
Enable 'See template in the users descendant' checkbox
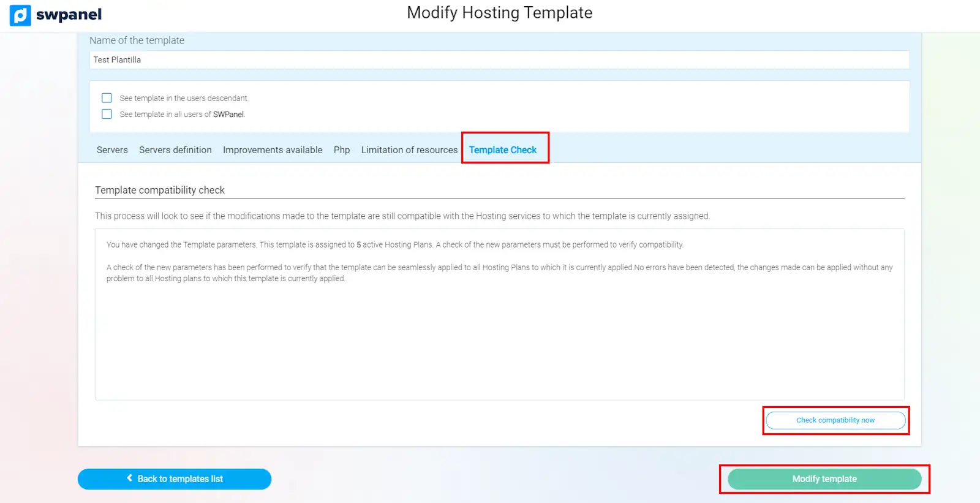[107, 98]
